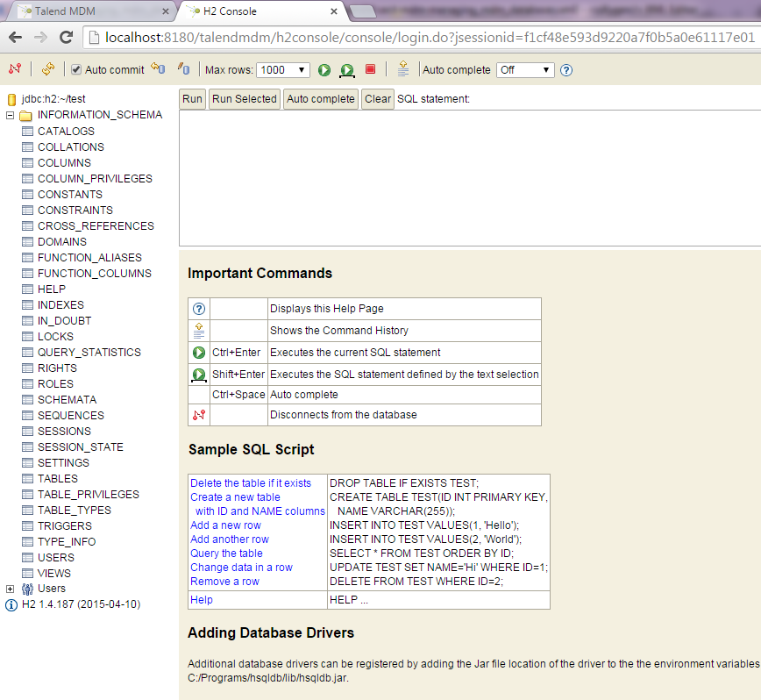The image size is (761, 700).
Task: Click the Run Selected toolbar icon
Action: pos(347,70)
